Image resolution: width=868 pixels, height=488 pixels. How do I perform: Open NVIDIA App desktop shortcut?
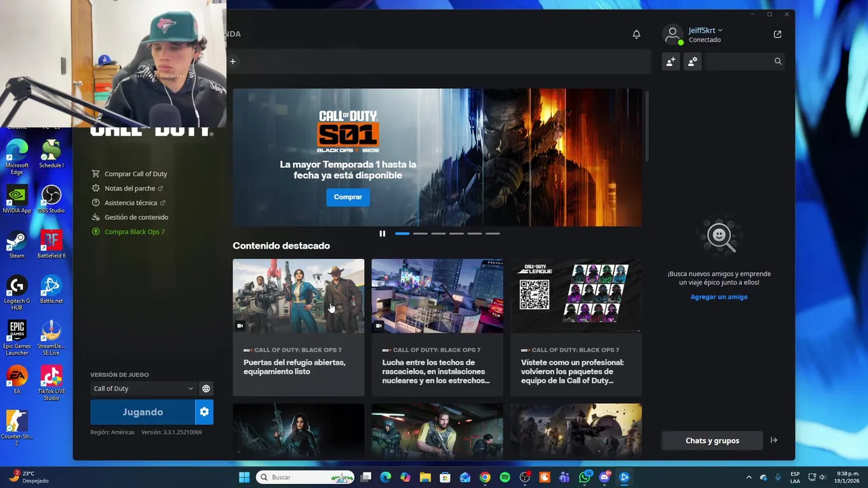17,200
